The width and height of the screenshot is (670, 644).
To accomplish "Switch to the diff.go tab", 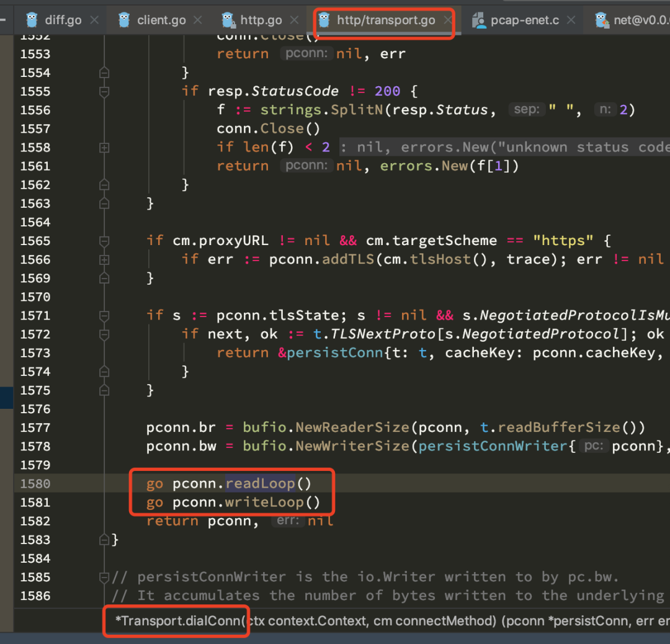I will (63, 20).
